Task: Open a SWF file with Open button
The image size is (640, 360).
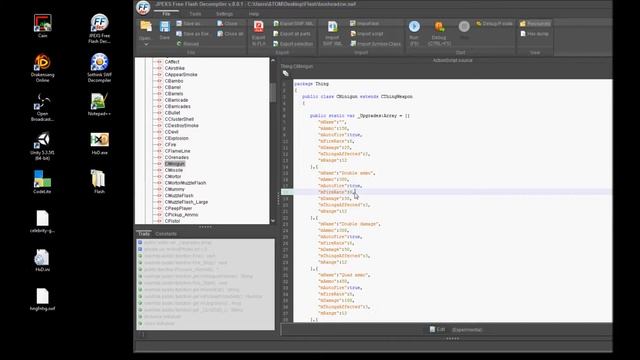Action: (146, 29)
